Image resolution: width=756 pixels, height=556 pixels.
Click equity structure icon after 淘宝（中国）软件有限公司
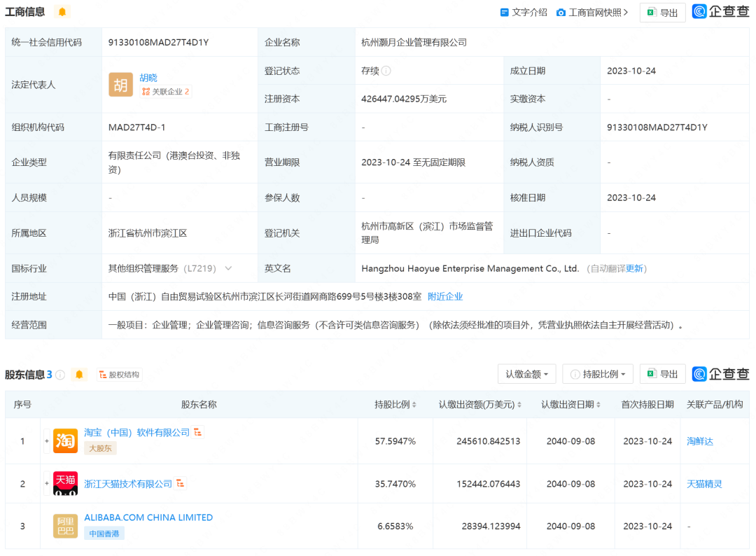click(197, 432)
